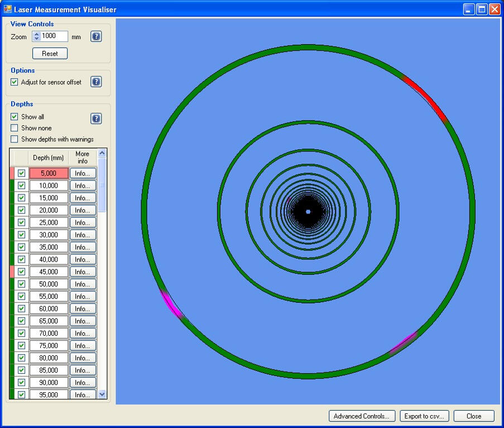Click the help icon in Depths section
Image resolution: width=504 pixels, height=428 pixels.
pyautogui.click(x=96, y=118)
